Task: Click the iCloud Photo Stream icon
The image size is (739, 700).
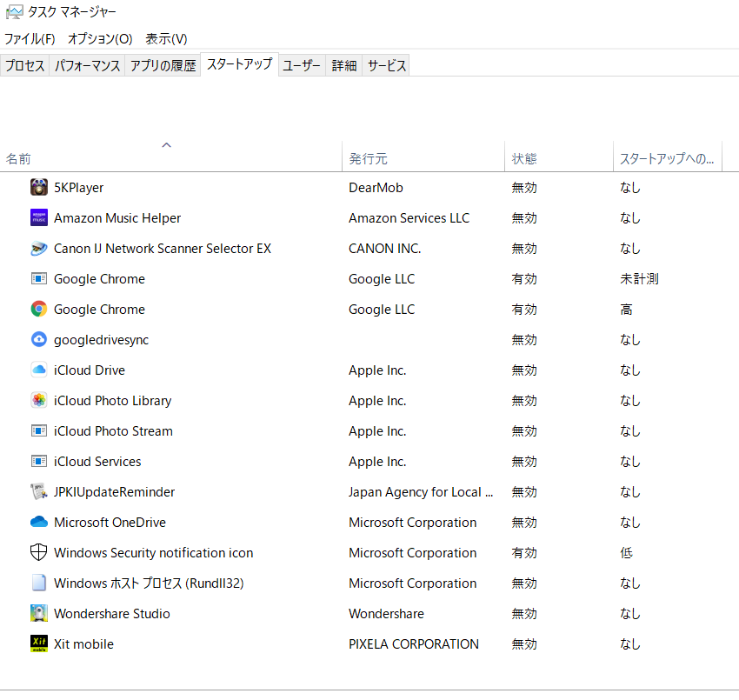Action: (x=39, y=430)
